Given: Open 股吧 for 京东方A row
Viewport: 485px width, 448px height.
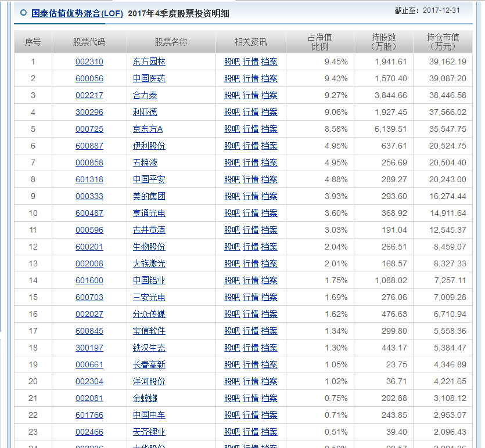Looking at the screenshot, I should [x=232, y=129].
